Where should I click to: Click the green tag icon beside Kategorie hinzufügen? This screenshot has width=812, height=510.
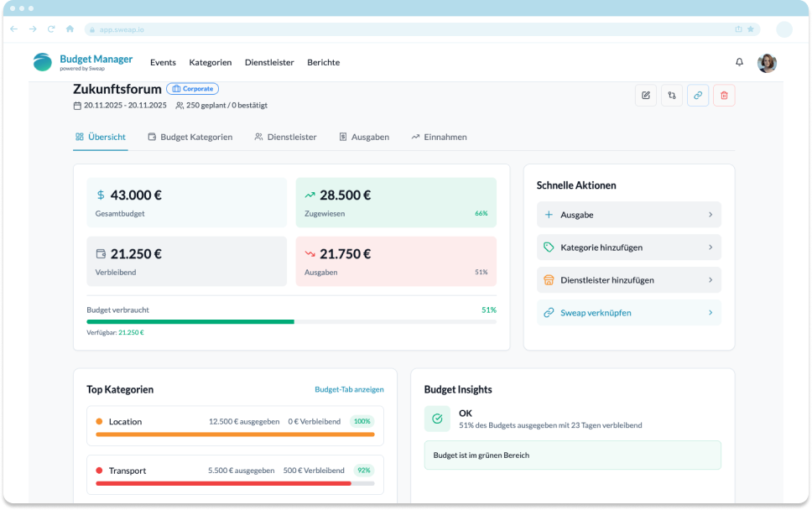[x=550, y=247]
